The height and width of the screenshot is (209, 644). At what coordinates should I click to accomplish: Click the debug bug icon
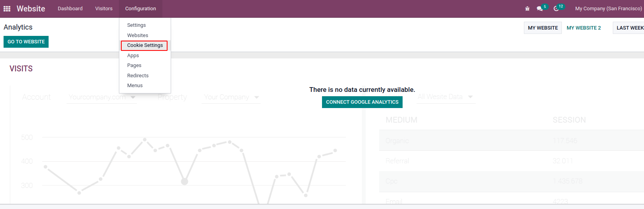527,9
